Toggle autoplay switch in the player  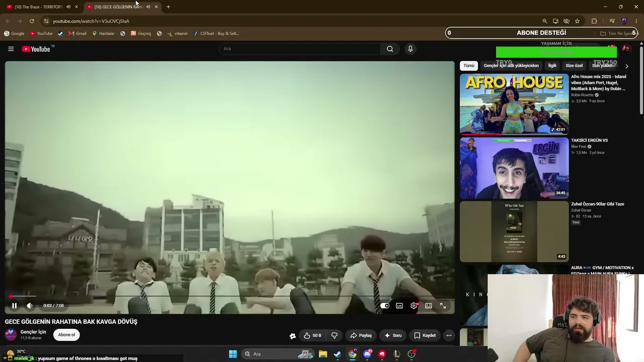point(385,306)
